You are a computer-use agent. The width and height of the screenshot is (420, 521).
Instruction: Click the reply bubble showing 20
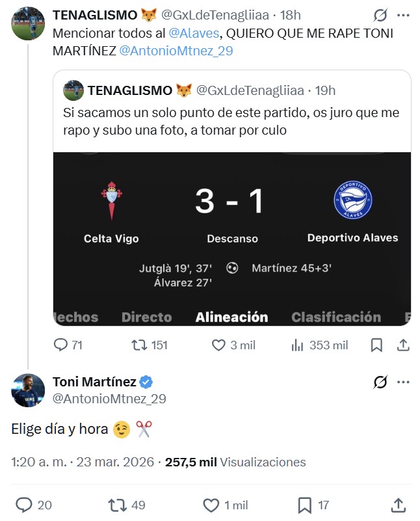(25, 504)
